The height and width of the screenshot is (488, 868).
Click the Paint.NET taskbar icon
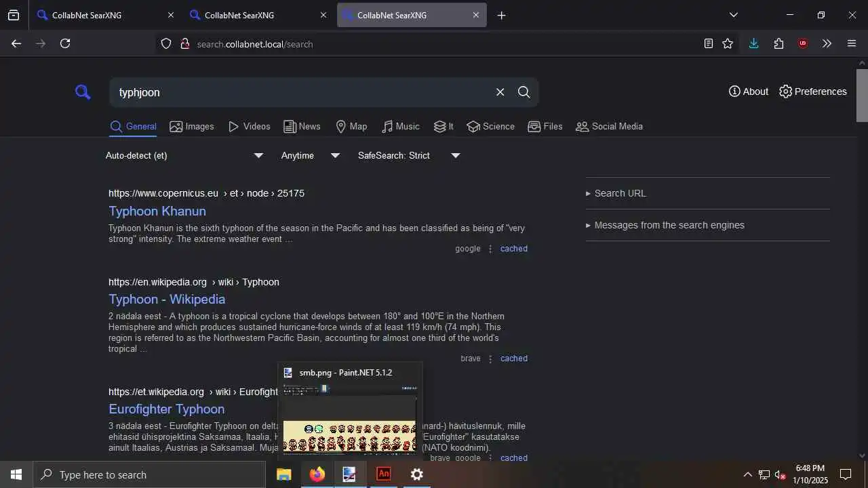(x=350, y=474)
